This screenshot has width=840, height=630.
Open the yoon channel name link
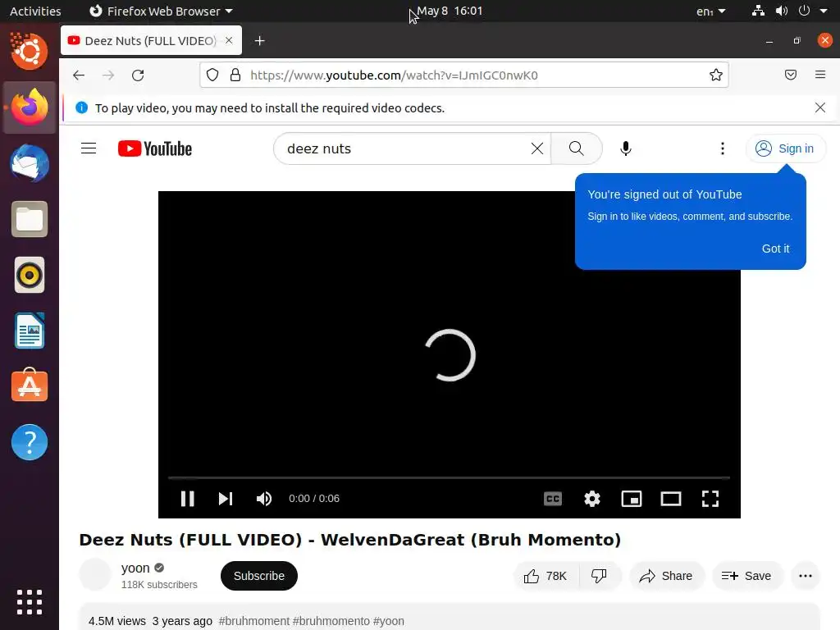135,568
